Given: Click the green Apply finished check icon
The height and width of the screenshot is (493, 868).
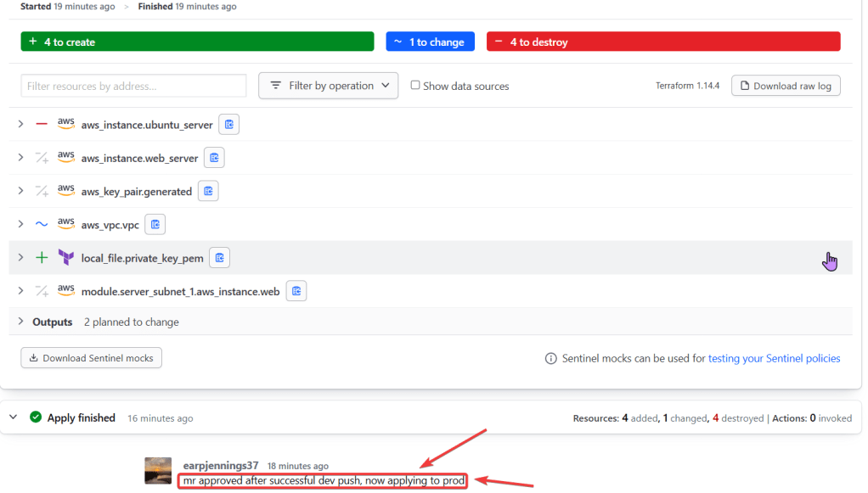Looking at the screenshot, I should [36, 417].
